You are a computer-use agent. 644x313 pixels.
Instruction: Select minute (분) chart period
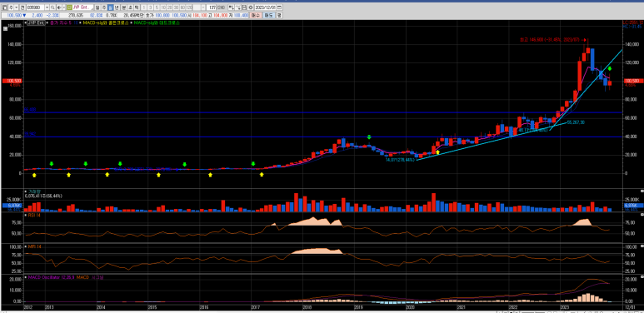124,7
